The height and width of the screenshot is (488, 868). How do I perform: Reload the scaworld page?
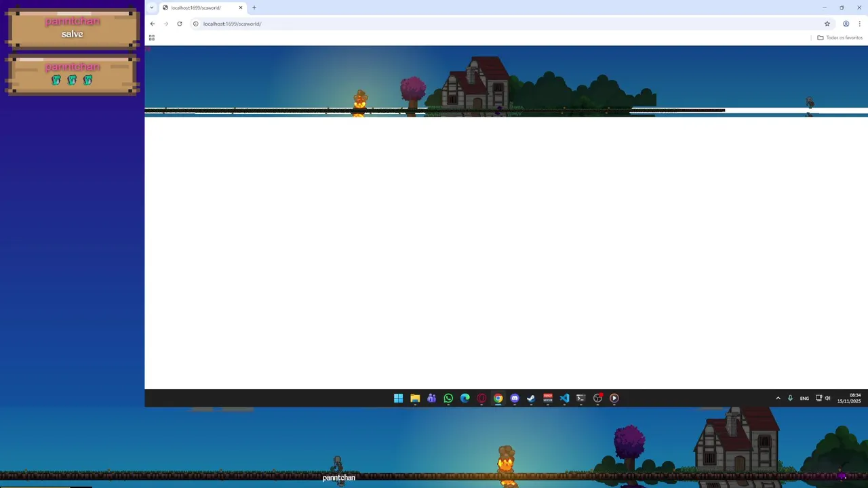coord(179,24)
